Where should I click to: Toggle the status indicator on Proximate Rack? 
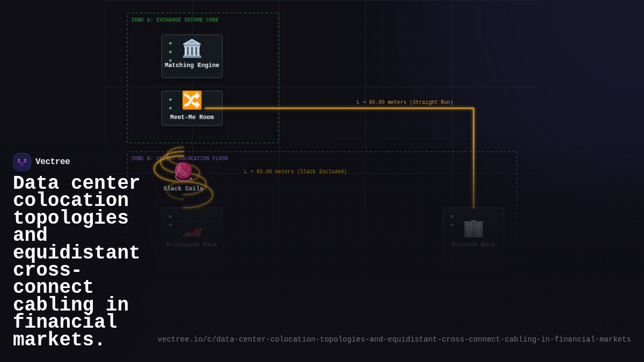click(x=171, y=216)
